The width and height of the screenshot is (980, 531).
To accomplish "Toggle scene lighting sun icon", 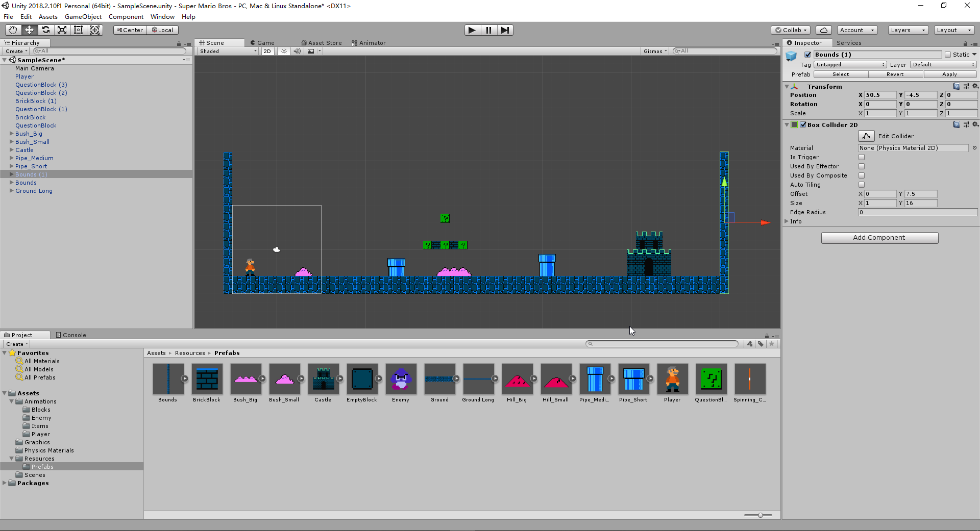I will (x=284, y=51).
